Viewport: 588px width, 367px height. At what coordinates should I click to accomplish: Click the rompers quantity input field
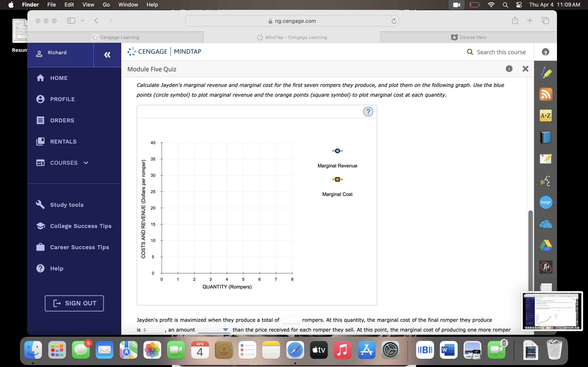click(x=292, y=320)
